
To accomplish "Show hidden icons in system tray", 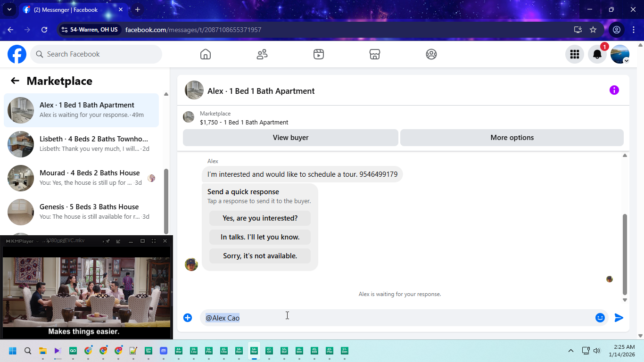I will pos(571,351).
